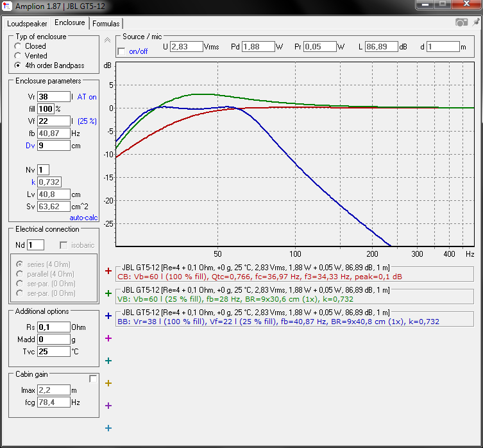The image size is (483, 448).
Task: Edit the Nd driver count field
Action: coord(35,245)
